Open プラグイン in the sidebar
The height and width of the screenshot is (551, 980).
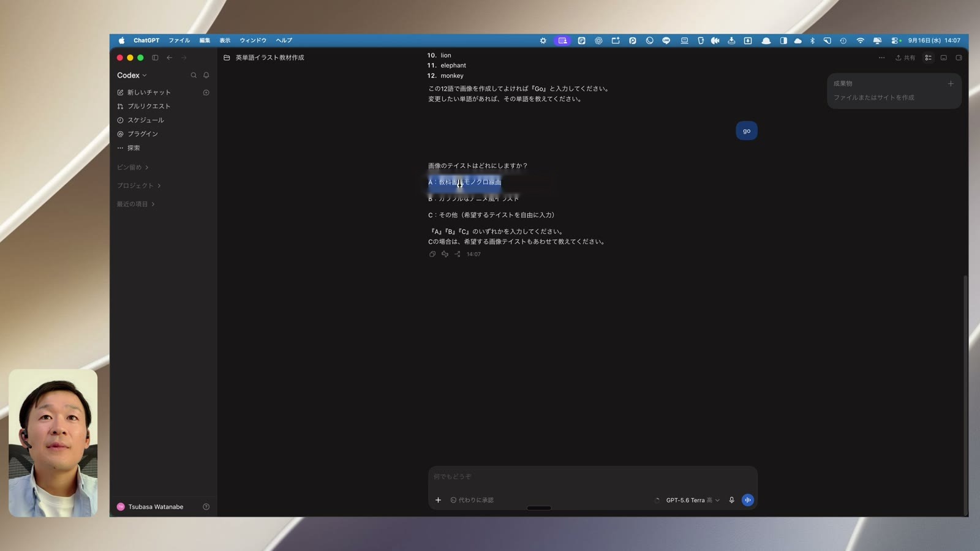pyautogui.click(x=138, y=134)
